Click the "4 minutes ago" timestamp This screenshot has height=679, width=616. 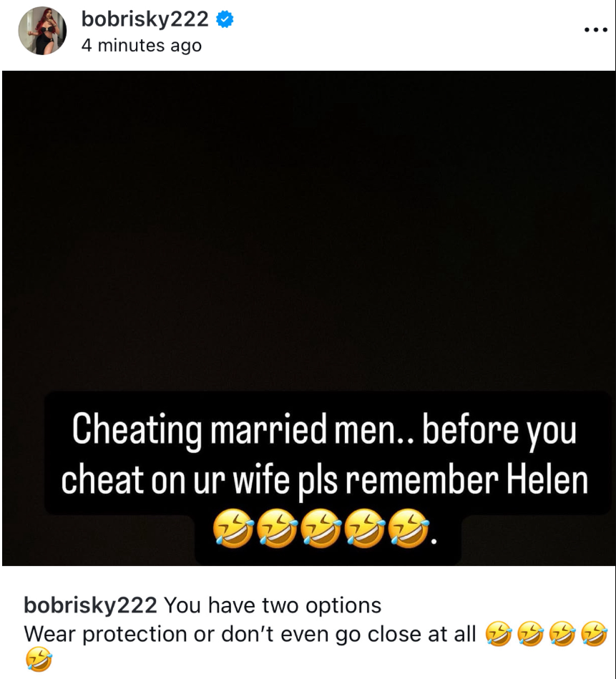tap(142, 46)
